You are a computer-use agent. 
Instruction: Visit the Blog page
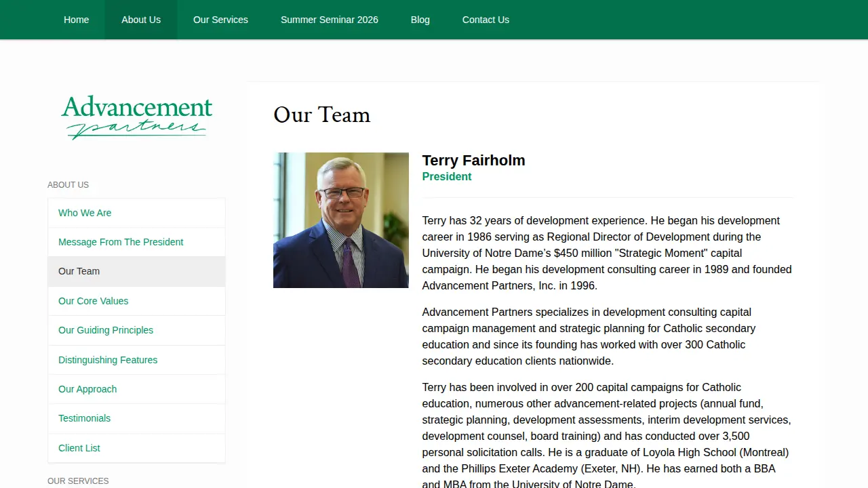(x=420, y=20)
